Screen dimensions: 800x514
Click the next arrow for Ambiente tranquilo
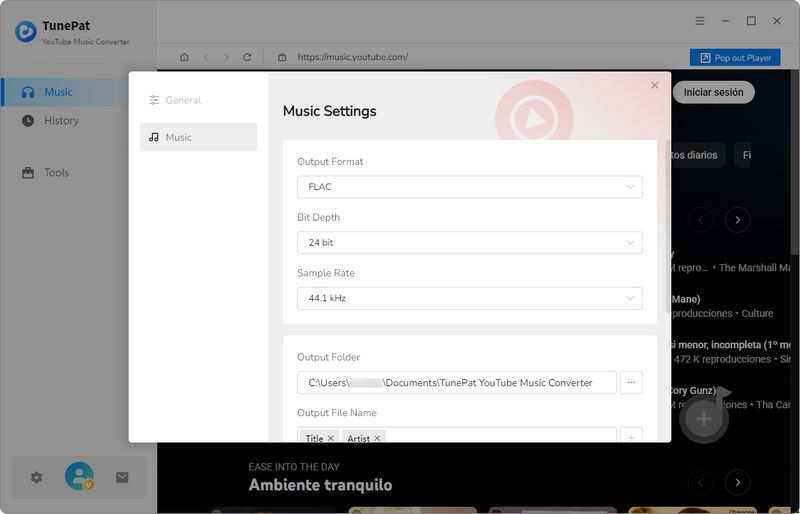tap(737, 482)
